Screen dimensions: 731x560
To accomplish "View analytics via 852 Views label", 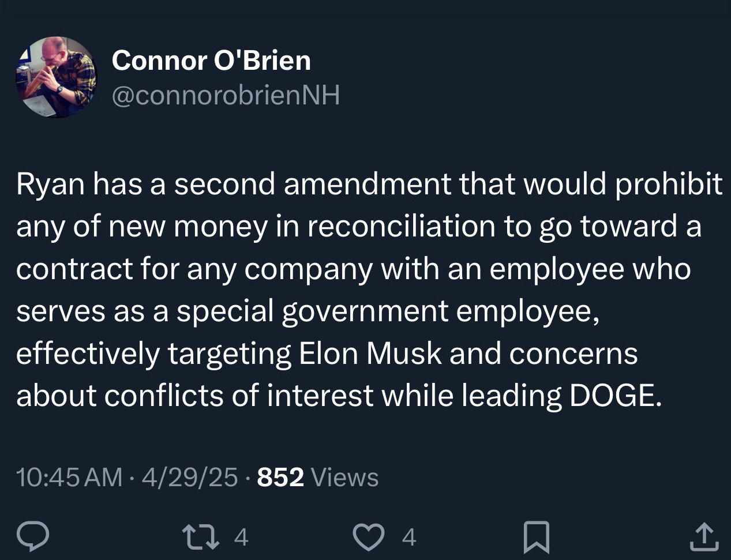I will coord(318,477).
